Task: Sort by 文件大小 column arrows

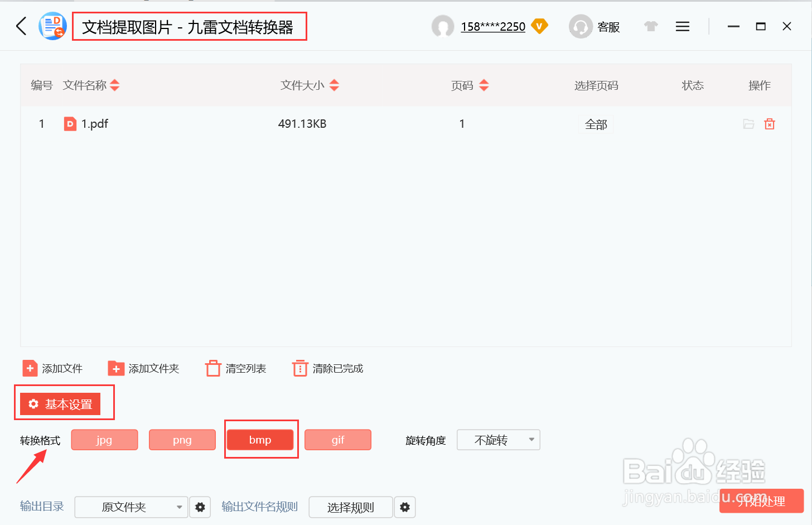Action: (x=334, y=85)
